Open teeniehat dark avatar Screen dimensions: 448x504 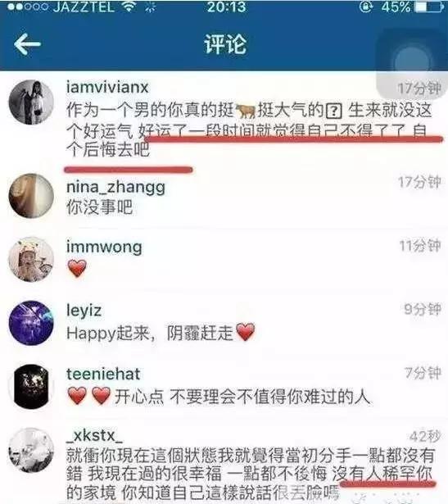[x=31, y=386]
